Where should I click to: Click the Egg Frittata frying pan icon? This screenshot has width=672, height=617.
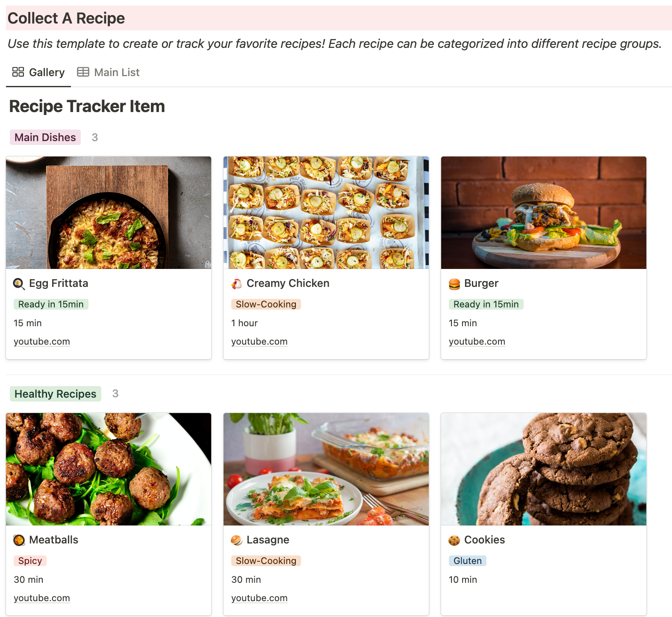19,283
